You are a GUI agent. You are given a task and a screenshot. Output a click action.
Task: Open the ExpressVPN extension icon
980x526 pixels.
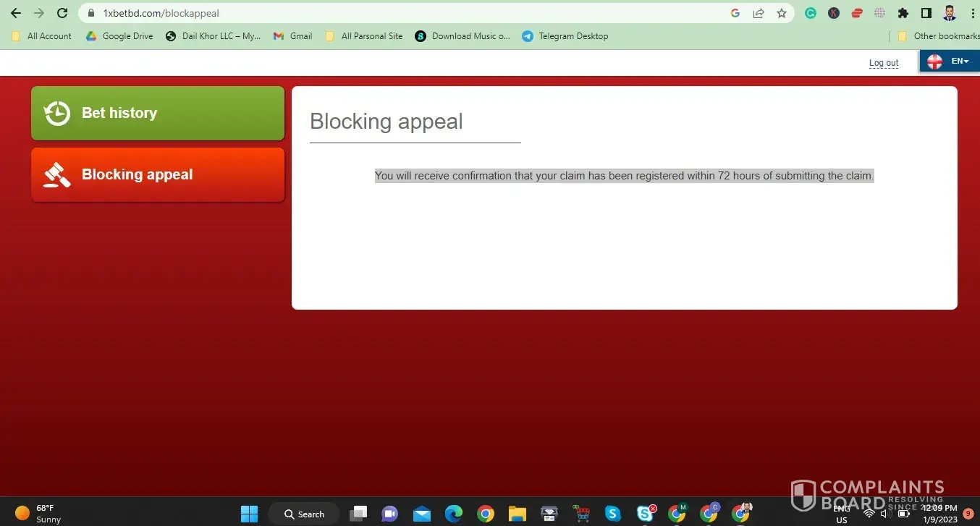pyautogui.click(x=857, y=13)
